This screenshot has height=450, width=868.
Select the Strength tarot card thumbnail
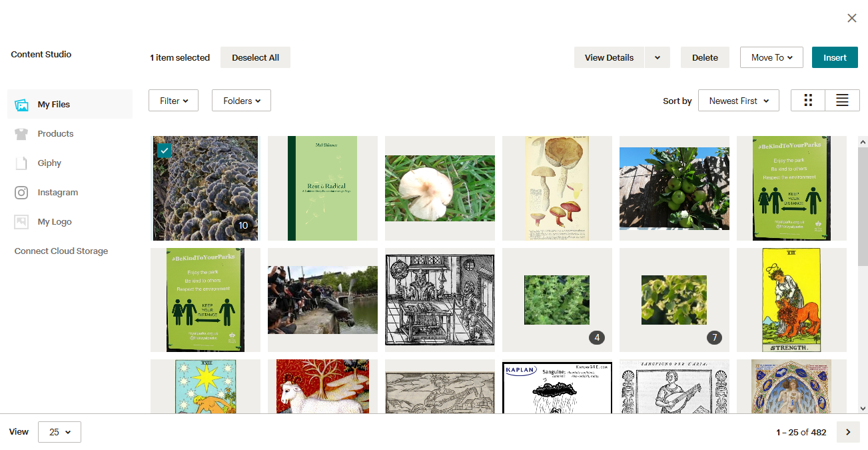pyautogui.click(x=791, y=300)
